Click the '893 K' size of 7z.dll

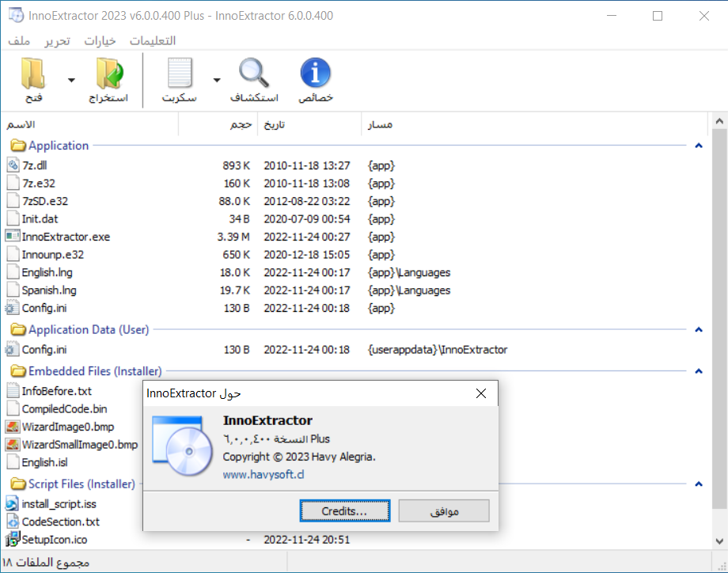[237, 165]
